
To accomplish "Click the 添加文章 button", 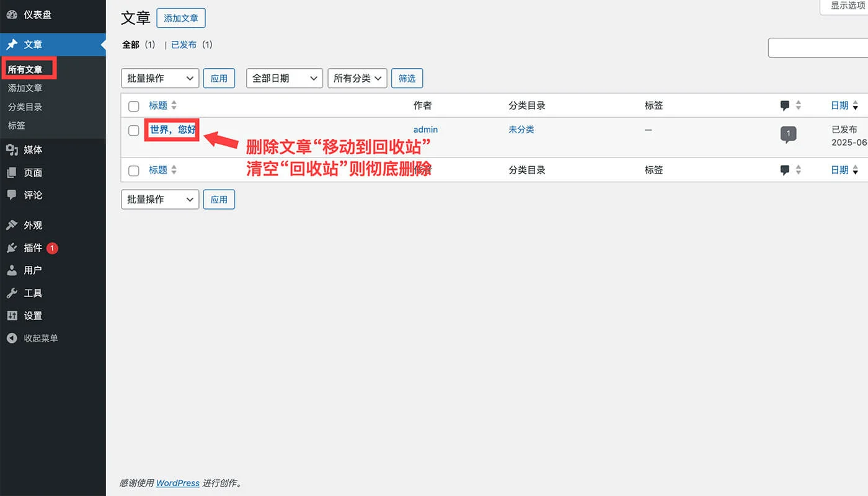I will point(181,18).
